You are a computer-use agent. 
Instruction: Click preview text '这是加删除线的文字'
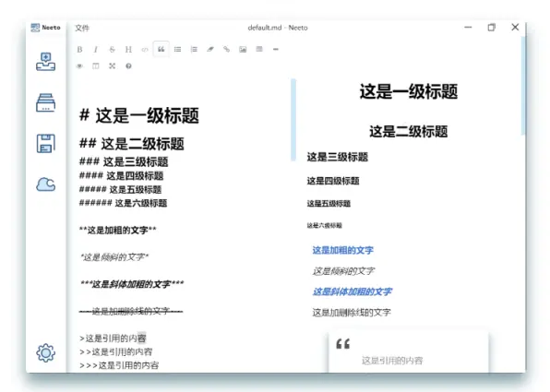[352, 312]
